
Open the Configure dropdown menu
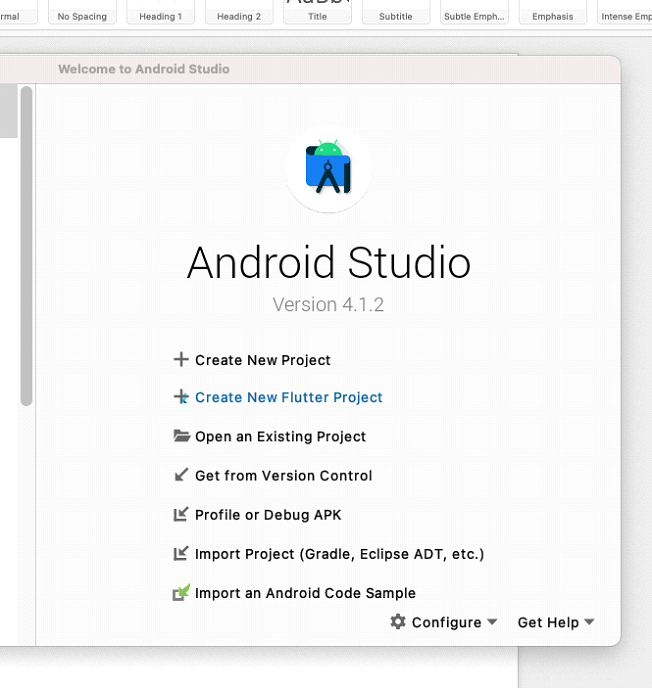pyautogui.click(x=444, y=622)
